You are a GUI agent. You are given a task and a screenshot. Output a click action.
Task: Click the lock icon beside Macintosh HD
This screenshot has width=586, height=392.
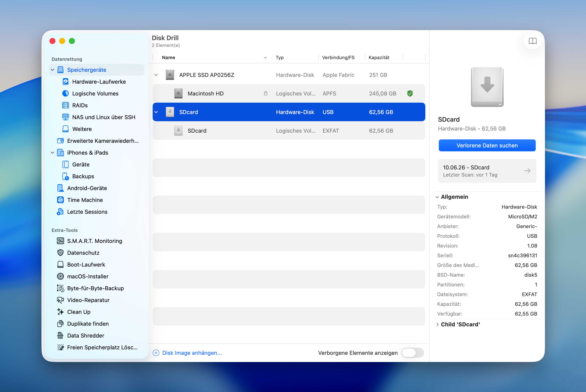coord(266,93)
